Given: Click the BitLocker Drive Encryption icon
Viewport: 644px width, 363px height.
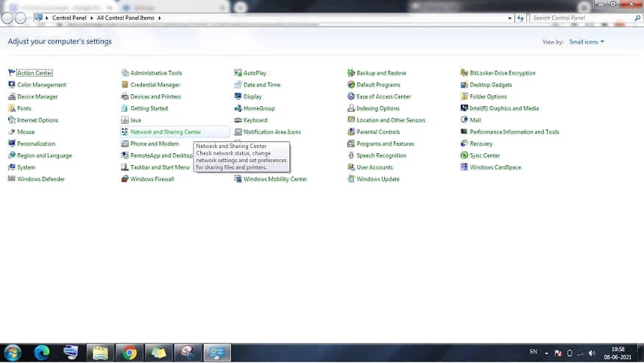Looking at the screenshot, I should (464, 73).
